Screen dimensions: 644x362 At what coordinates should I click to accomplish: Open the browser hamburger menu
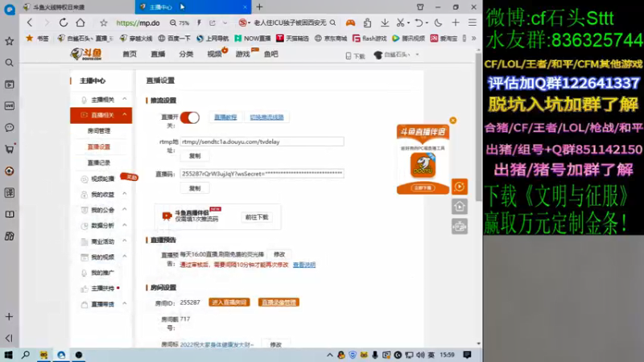coord(473,23)
